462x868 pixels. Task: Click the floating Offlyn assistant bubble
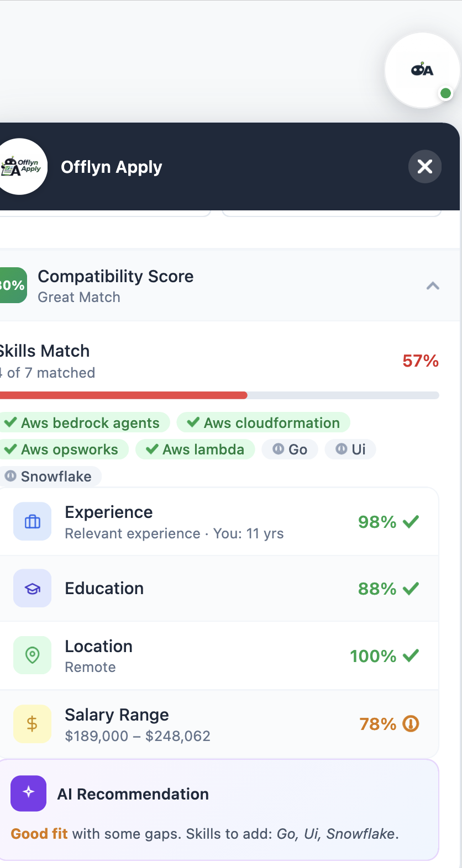[422, 70]
